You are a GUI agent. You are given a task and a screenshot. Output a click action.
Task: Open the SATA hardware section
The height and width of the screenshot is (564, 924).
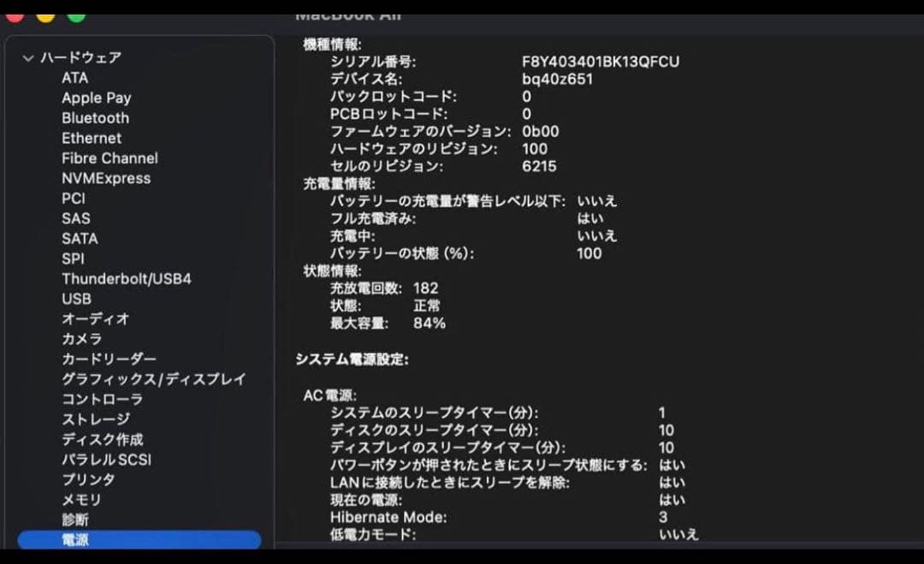tap(80, 238)
